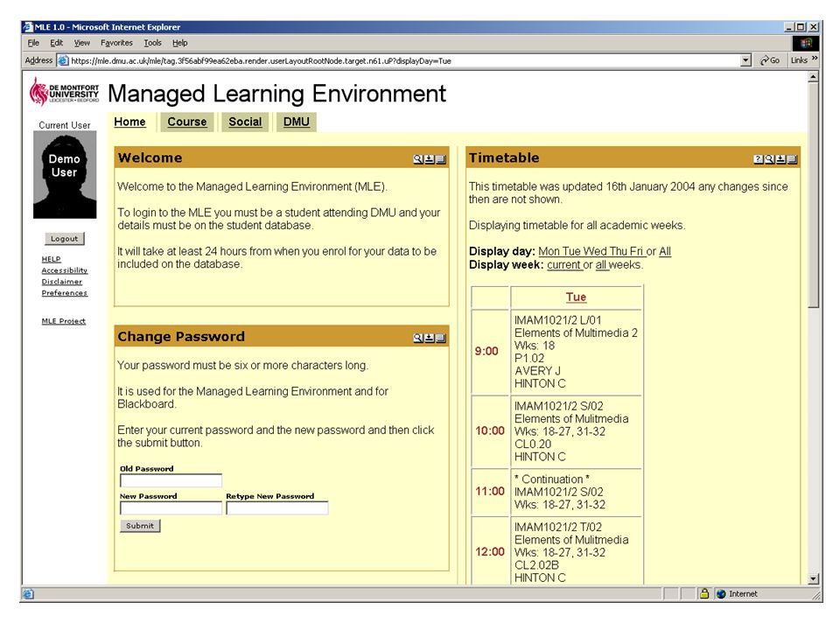The image size is (840, 630).
Task: Click the Go button
Action: point(770,60)
